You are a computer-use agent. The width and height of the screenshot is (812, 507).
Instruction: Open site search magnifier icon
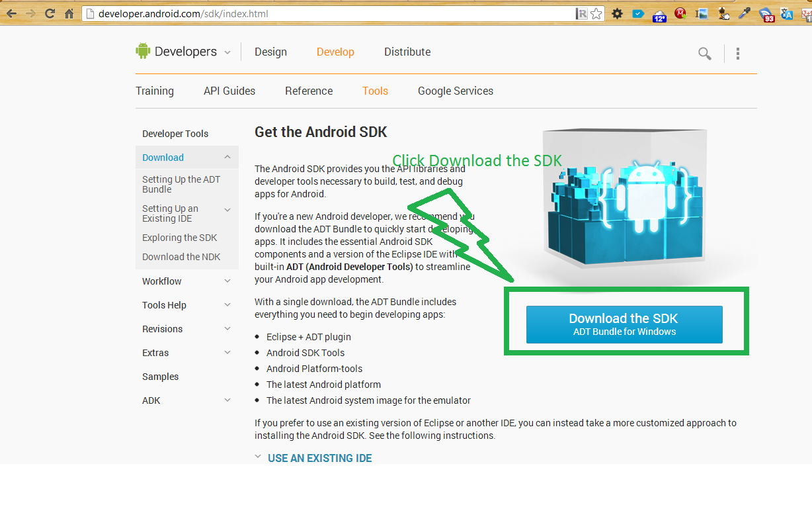705,54
